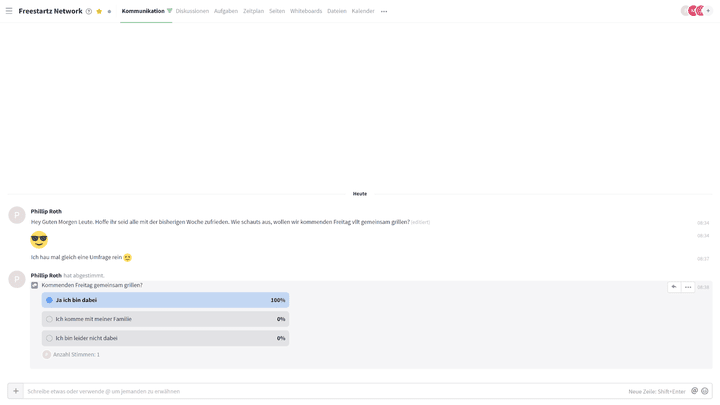Click the poll icon beside the question

click(x=34, y=285)
